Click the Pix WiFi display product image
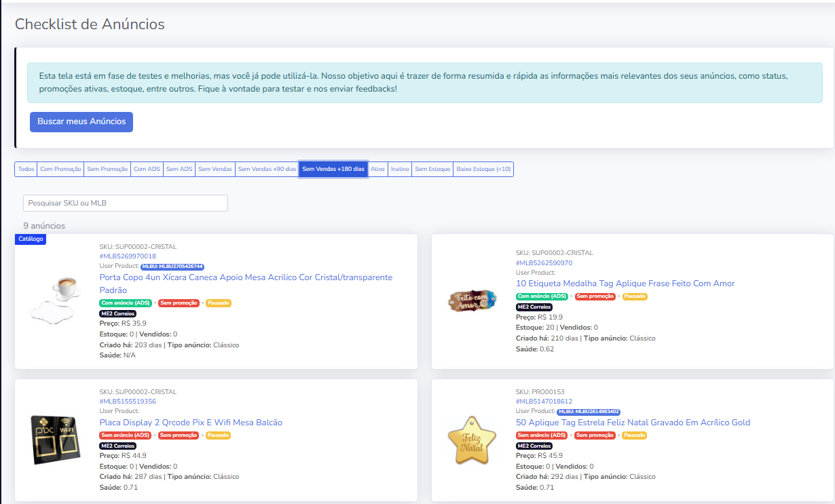835x504 pixels. (54, 440)
